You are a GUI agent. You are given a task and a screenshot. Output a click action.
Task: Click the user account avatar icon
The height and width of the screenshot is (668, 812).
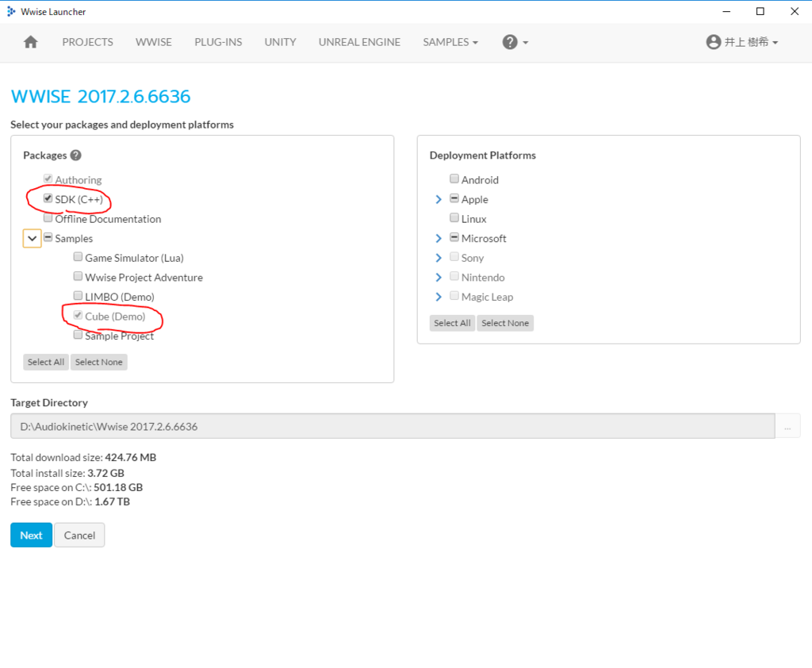tap(713, 42)
